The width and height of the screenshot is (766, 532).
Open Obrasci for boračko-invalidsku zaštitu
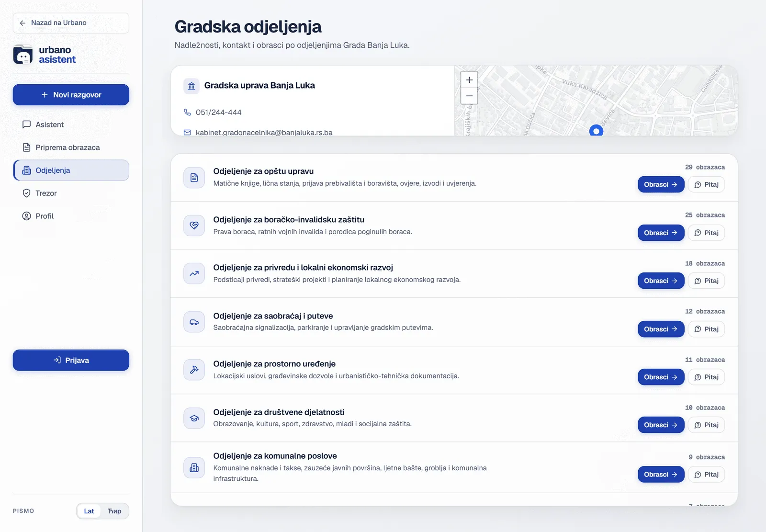pos(661,233)
